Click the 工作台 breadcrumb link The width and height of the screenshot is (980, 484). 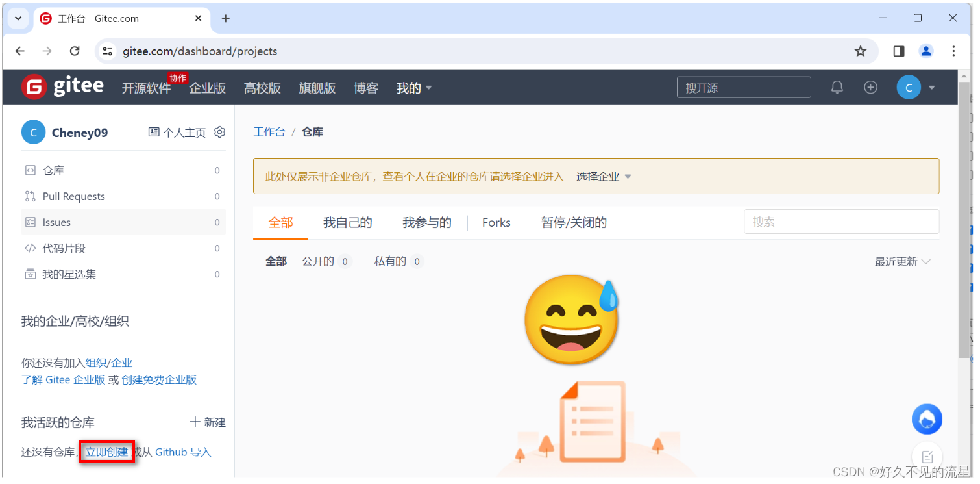tap(269, 132)
